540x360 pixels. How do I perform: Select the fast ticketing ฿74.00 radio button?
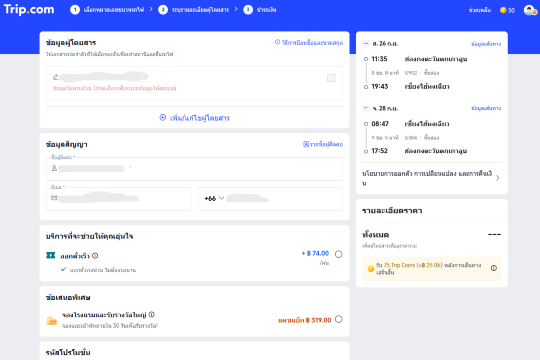[x=339, y=254]
